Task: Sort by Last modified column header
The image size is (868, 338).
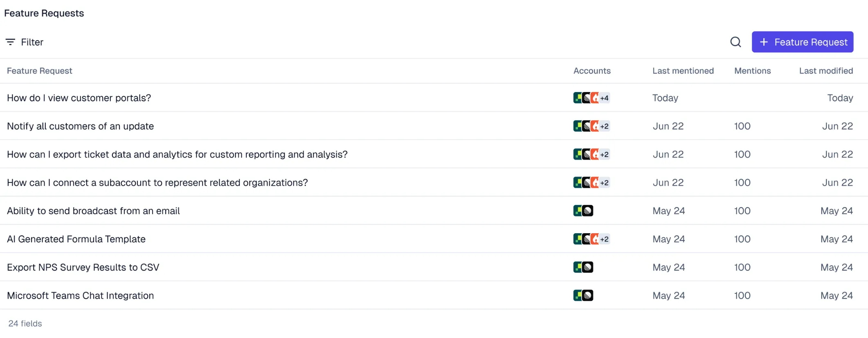Action: (x=826, y=71)
